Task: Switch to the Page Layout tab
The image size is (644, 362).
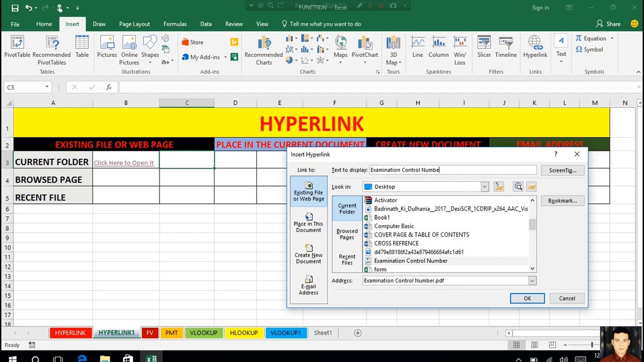Action: coord(134,24)
